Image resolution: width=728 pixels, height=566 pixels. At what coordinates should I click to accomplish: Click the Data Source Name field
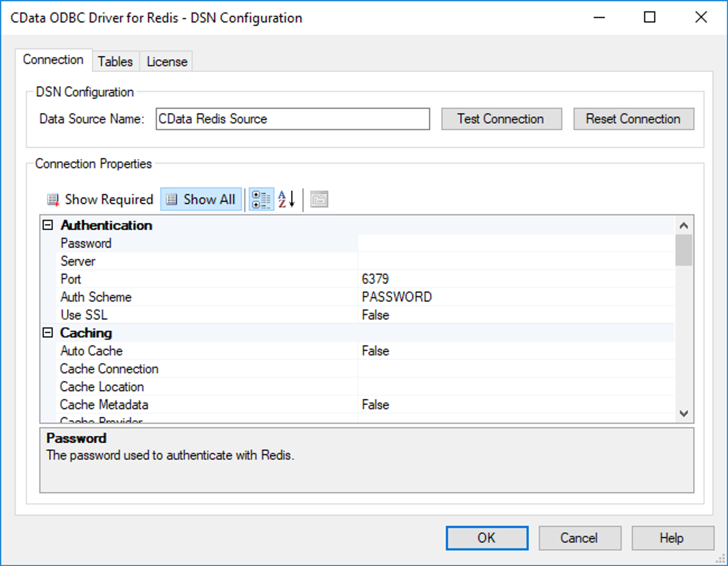292,119
